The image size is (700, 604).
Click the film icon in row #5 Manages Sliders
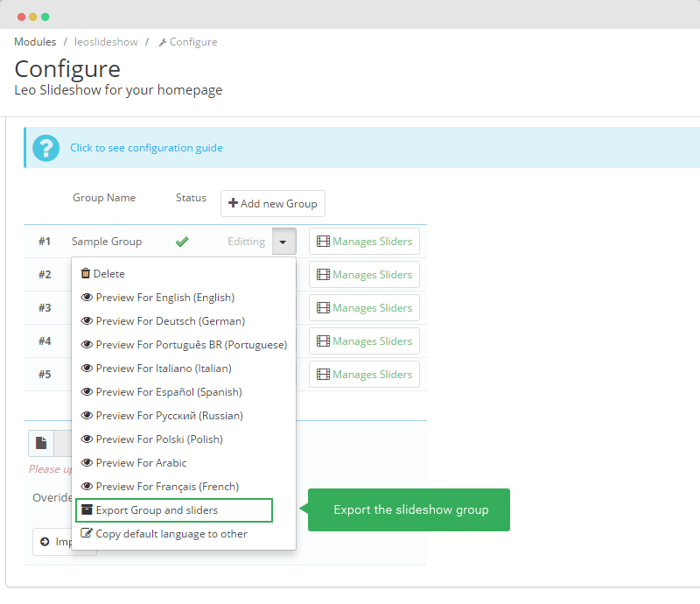point(323,375)
